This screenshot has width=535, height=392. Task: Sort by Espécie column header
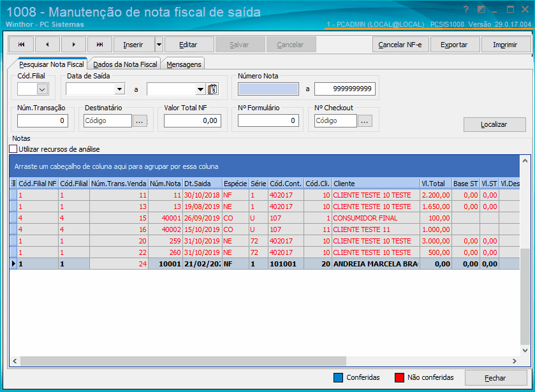coord(235,184)
